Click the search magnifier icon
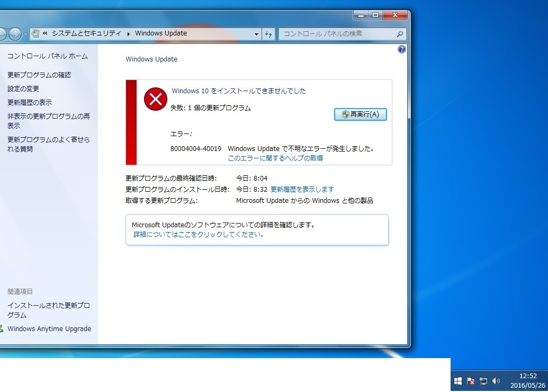Image resolution: width=548 pixels, height=392 pixels. (x=400, y=34)
